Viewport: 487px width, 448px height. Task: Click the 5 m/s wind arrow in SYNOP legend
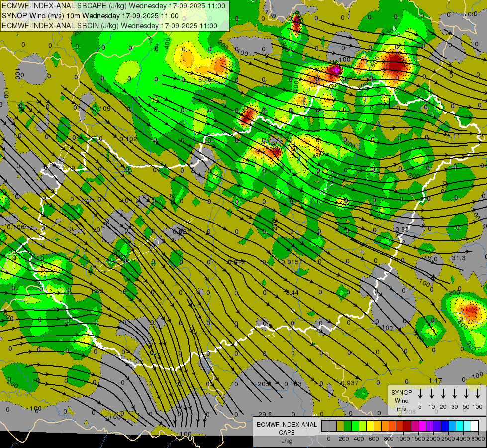pos(420,394)
